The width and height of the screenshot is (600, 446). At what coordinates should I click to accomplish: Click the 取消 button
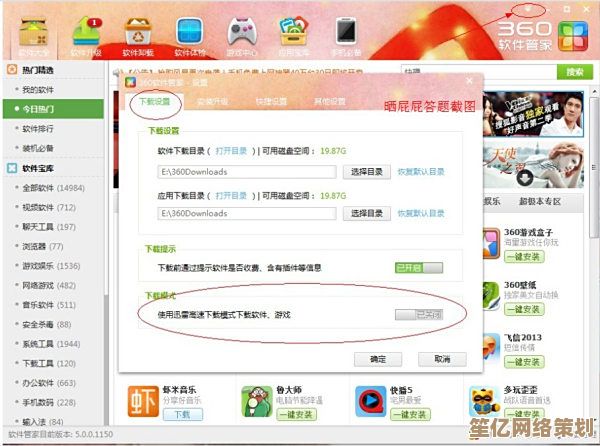coord(442,359)
